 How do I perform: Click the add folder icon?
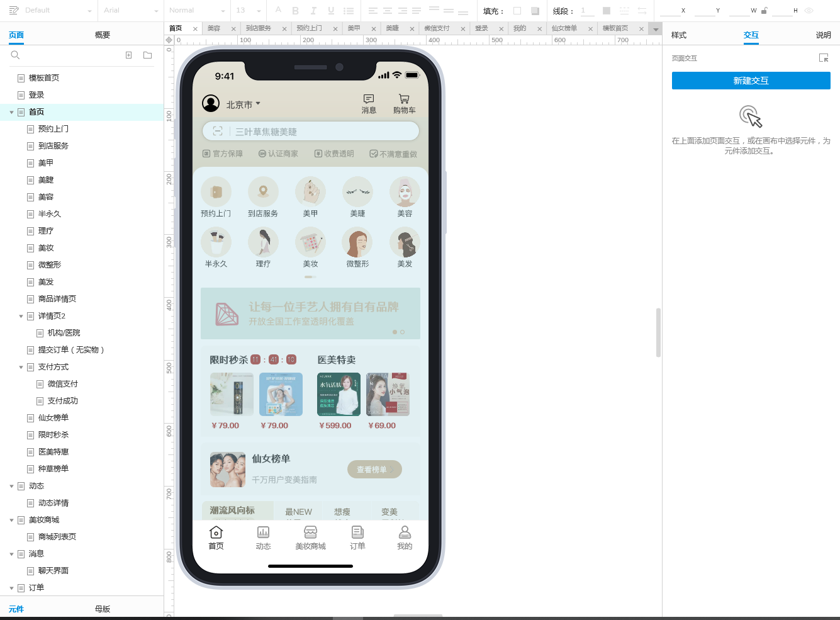(x=148, y=55)
